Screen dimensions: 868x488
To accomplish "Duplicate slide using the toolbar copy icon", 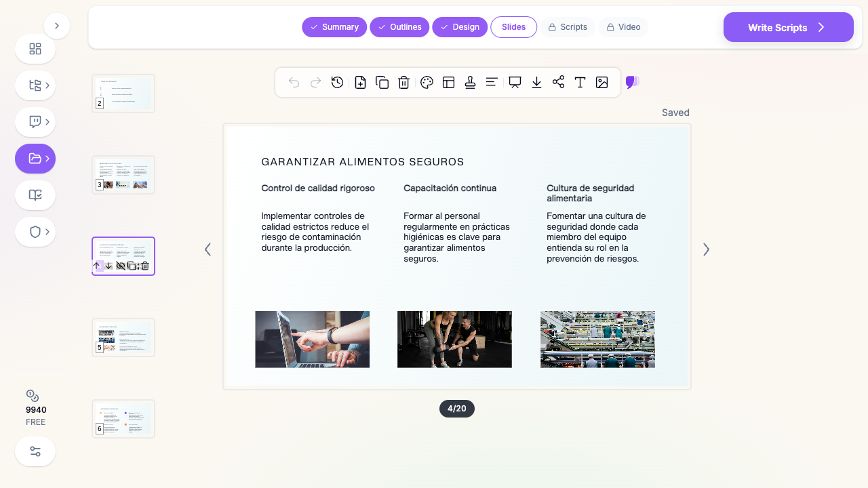I will [x=382, y=83].
